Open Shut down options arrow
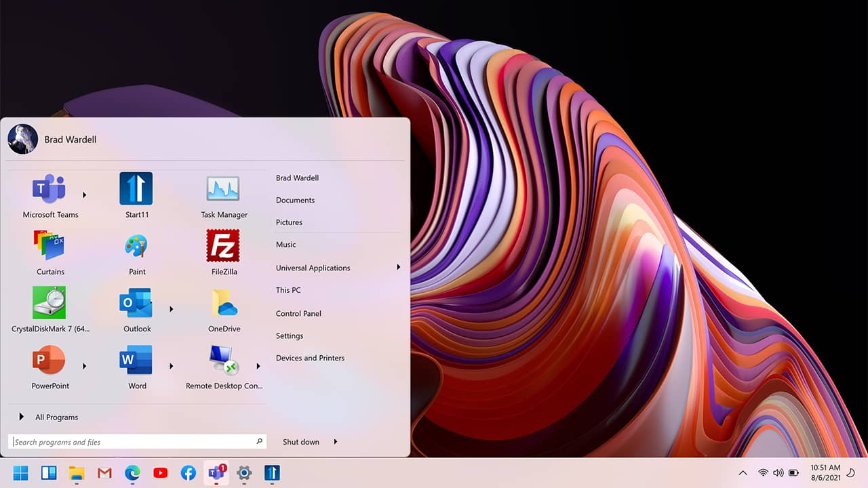 coord(336,442)
